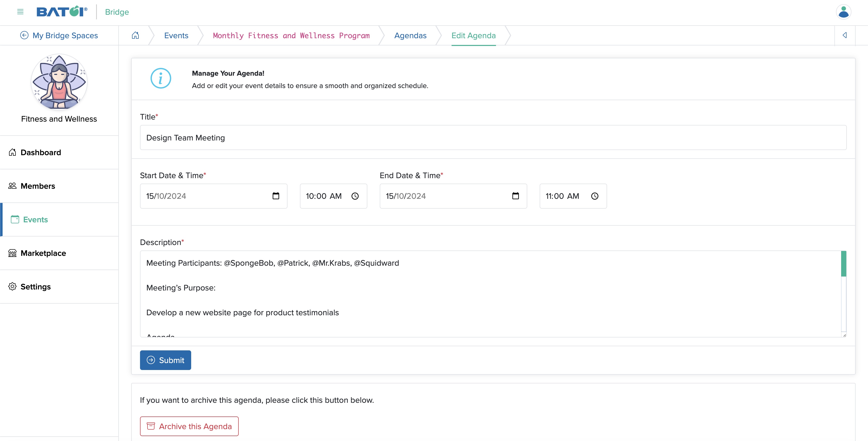Viewport: 868px width, 441px height.
Task: Open the Start Date calendar picker
Action: pos(276,196)
